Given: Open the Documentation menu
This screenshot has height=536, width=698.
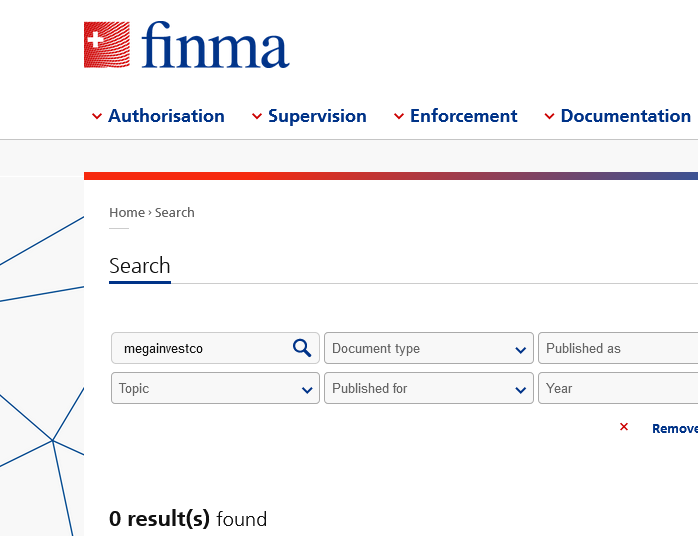Looking at the screenshot, I should click(x=625, y=116).
